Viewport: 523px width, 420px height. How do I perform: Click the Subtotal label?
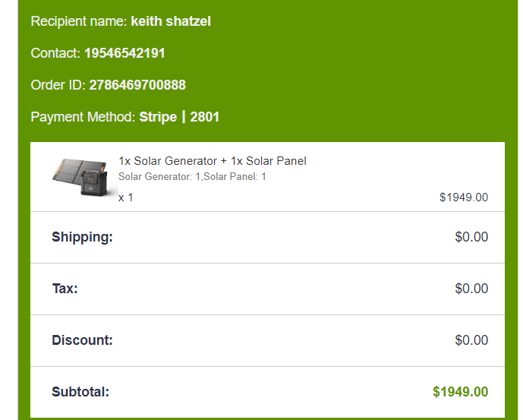tap(80, 392)
